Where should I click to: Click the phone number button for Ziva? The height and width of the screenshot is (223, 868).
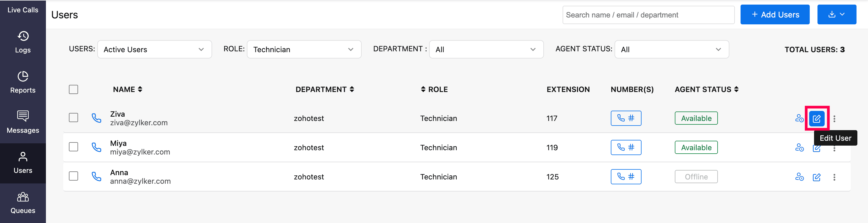pos(626,118)
